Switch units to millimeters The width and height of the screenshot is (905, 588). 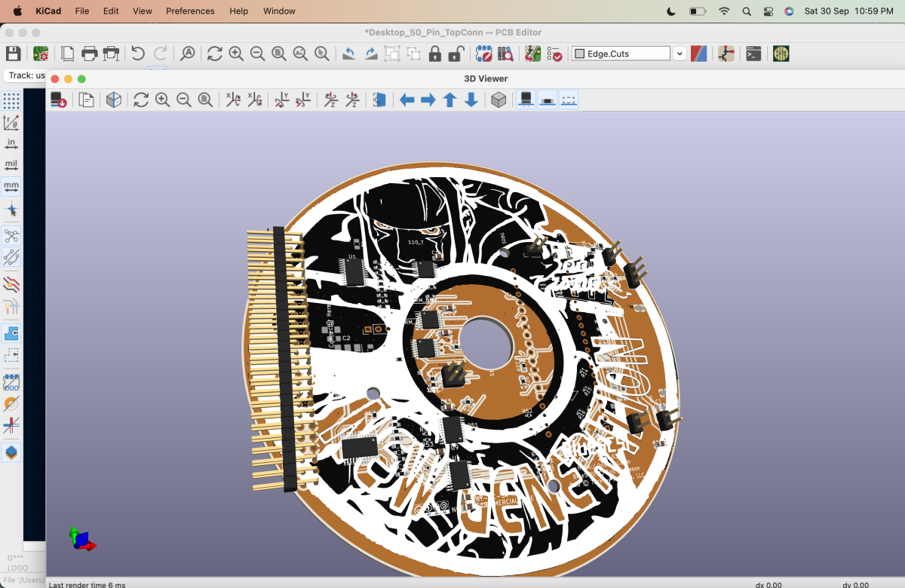click(11, 186)
